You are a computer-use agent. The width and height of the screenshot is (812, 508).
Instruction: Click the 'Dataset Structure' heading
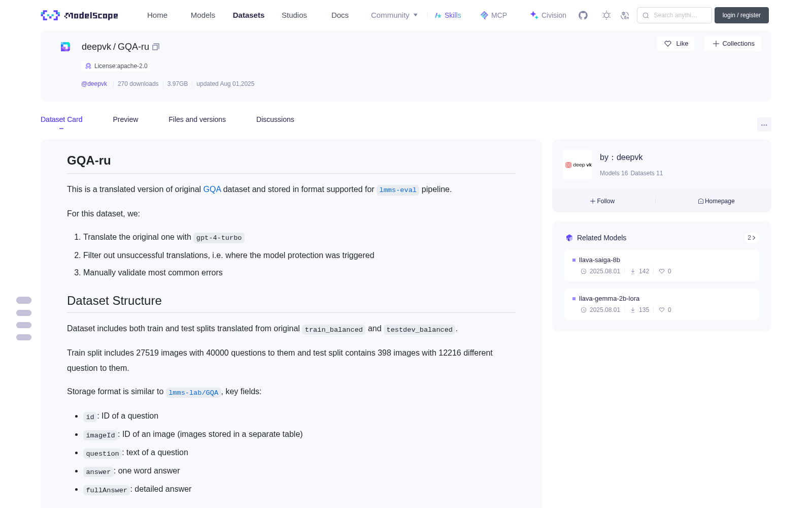(114, 301)
